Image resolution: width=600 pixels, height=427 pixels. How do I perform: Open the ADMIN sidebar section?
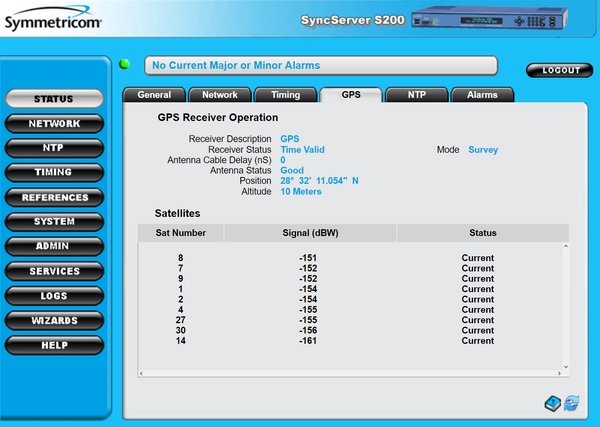[x=54, y=247]
